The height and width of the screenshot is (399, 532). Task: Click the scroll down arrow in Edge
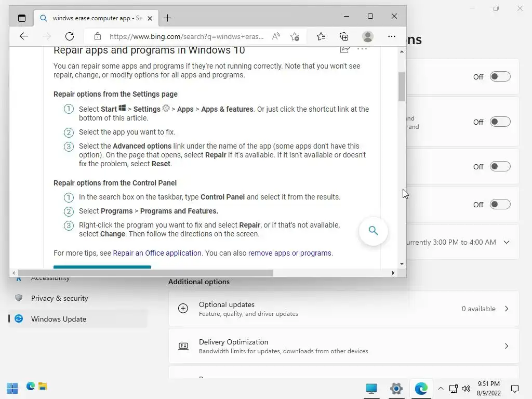pos(402,263)
